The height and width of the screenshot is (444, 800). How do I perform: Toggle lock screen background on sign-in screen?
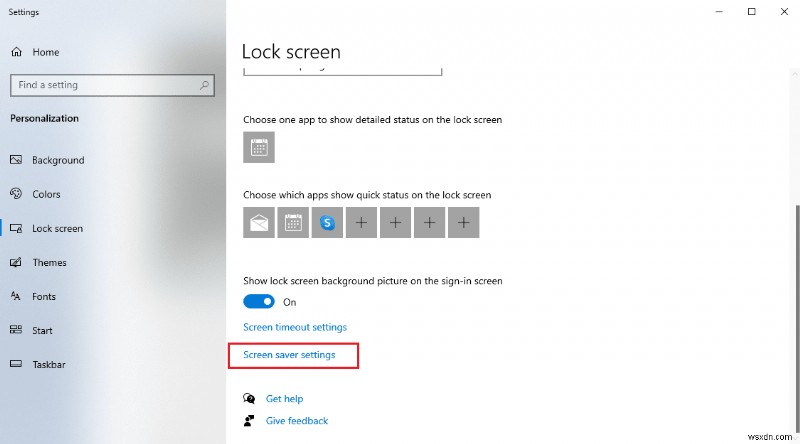[259, 301]
